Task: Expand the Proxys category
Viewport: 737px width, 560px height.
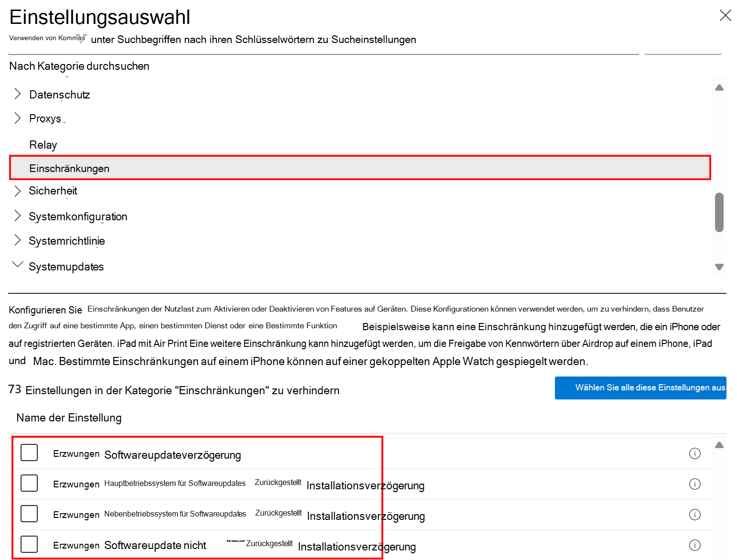Action: click(x=18, y=118)
